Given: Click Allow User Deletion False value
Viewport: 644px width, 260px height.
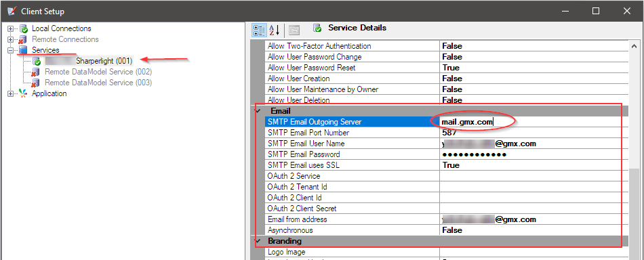Looking at the screenshot, I should pyautogui.click(x=534, y=100).
